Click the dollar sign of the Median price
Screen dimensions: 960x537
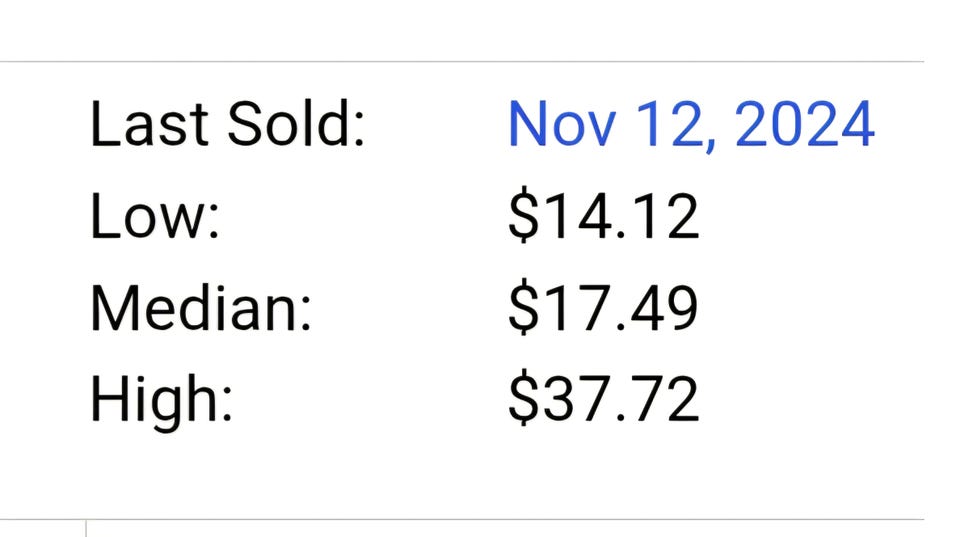522,308
